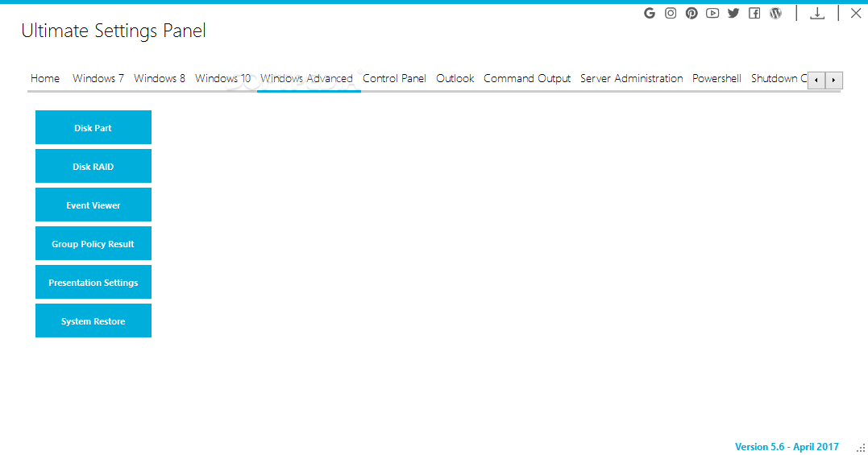The width and height of the screenshot is (868, 455).
Task: Open Presentation Settings
Action: (x=93, y=282)
